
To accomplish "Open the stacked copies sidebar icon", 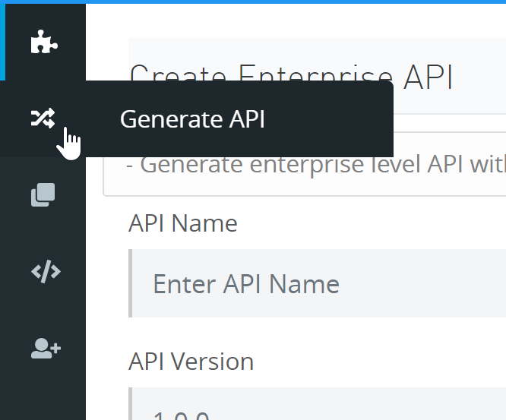I will pos(43,195).
